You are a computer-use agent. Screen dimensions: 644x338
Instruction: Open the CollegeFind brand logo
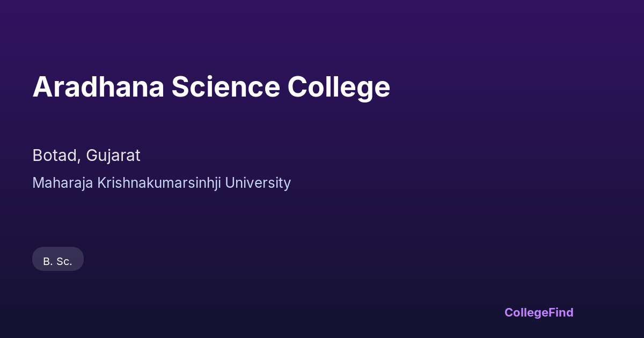(538, 312)
